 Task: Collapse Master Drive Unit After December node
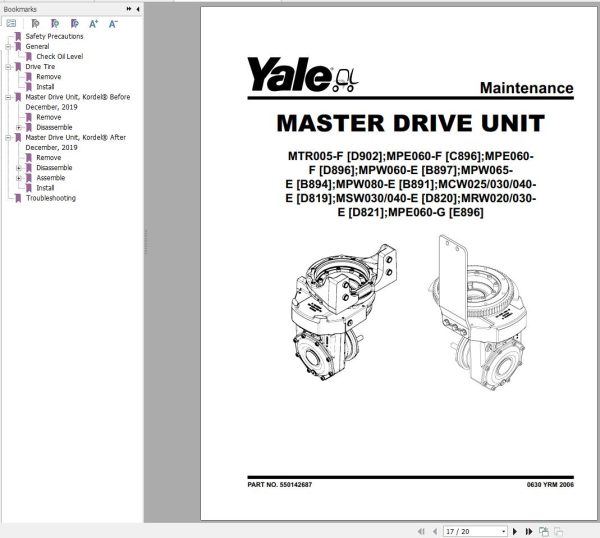[x=8, y=138]
